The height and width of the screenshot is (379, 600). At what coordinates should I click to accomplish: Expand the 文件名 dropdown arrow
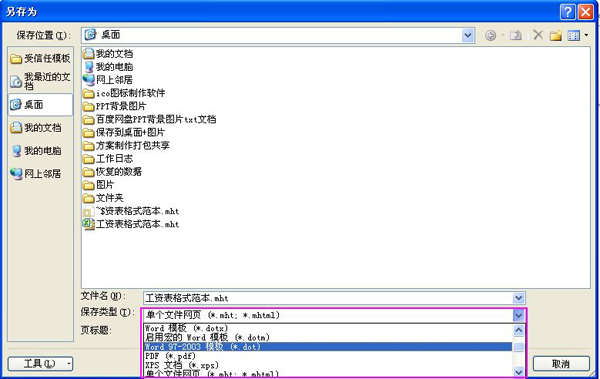pos(518,298)
